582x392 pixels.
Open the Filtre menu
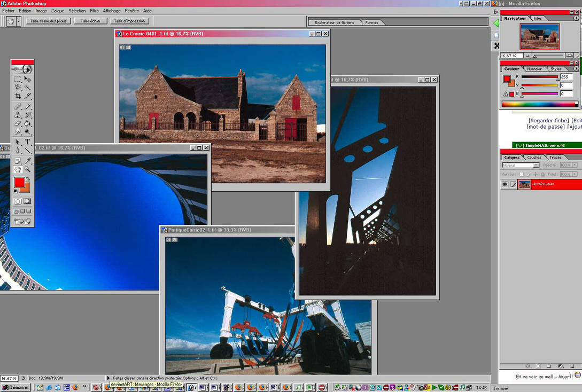tap(94, 11)
